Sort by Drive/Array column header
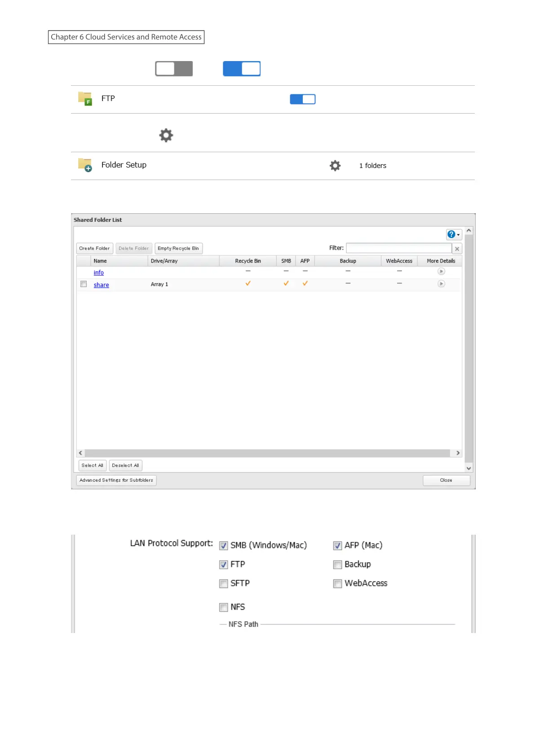Screen dimensions: 535x756 click(183, 261)
